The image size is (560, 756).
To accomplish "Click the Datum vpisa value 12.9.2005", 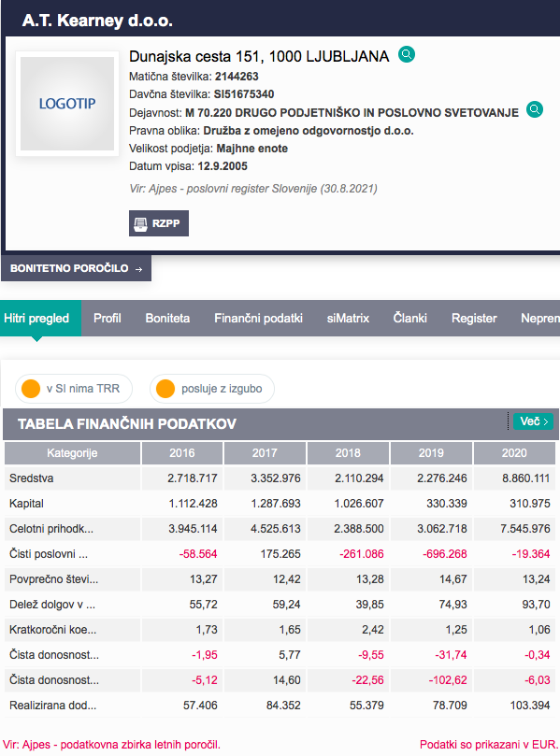I will coord(223,166).
